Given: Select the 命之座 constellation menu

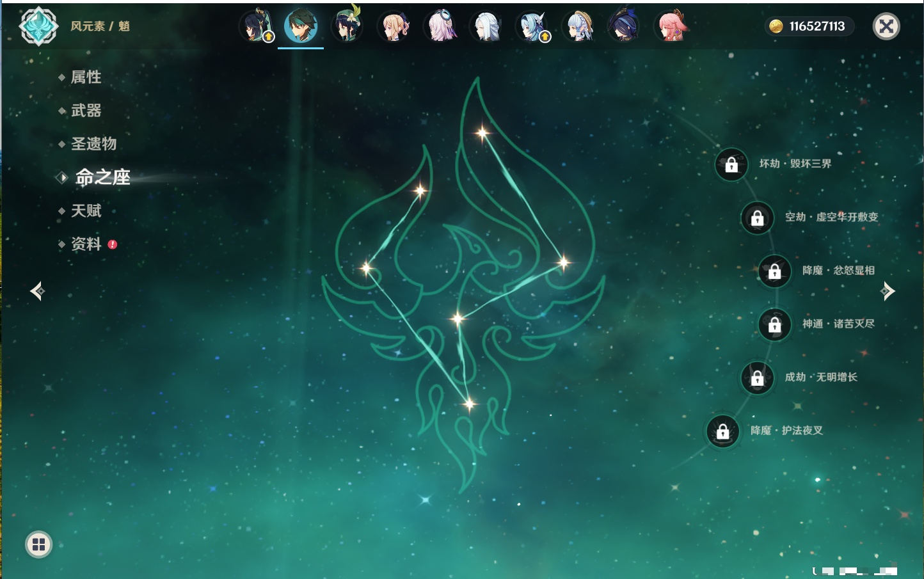Looking at the screenshot, I should pyautogui.click(x=102, y=177).
